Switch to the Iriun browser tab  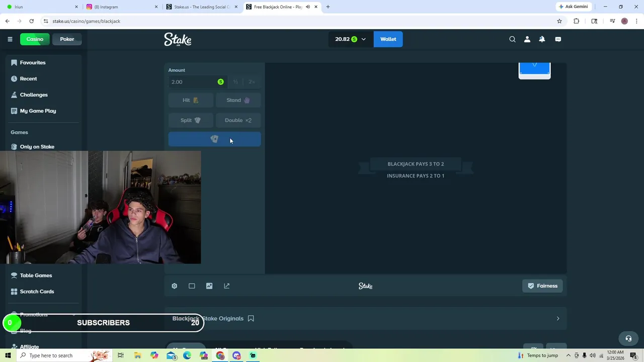(43, 7)
